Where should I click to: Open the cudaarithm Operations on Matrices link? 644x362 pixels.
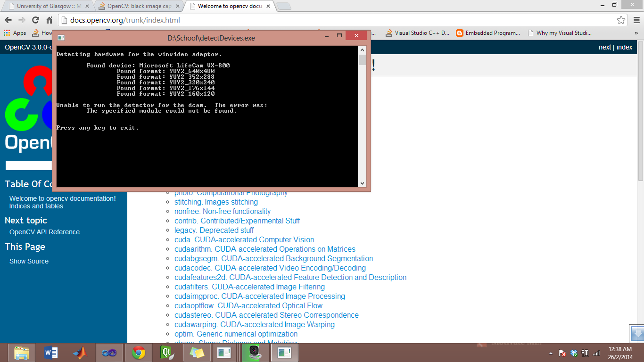(x=265, y=249)
